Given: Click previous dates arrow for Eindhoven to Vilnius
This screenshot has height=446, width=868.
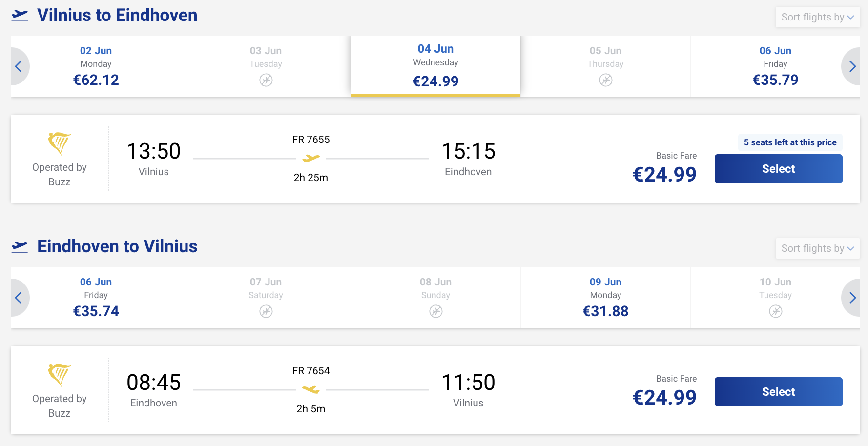Looking at the screenshot, I should click(19, 298).
